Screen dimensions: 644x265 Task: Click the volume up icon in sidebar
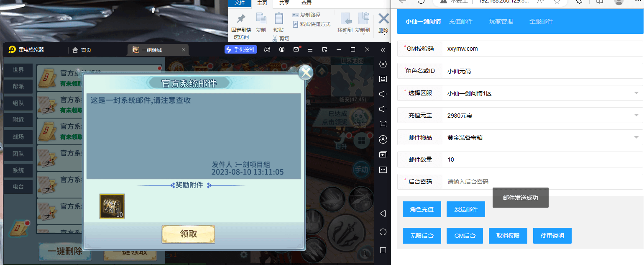tap(383, 94)
